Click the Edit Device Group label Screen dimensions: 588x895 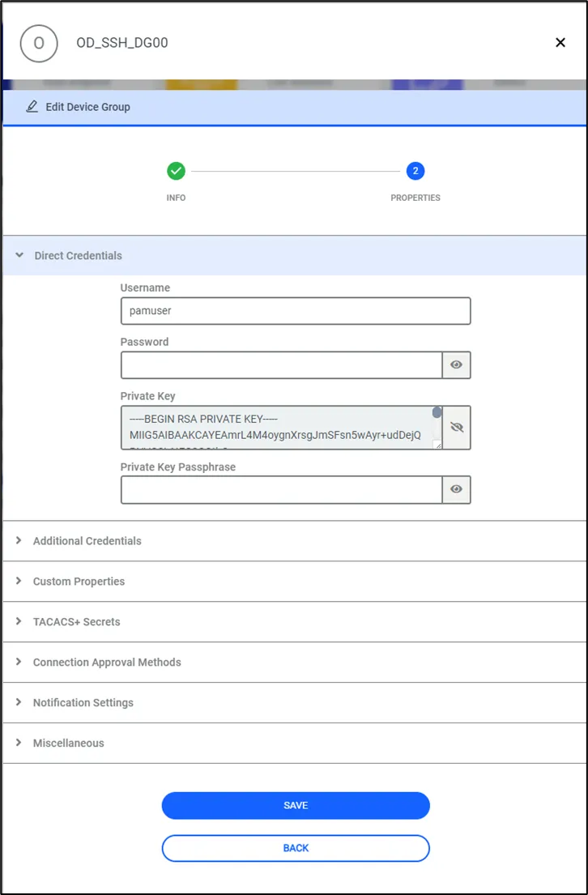(x=88, y=107)
